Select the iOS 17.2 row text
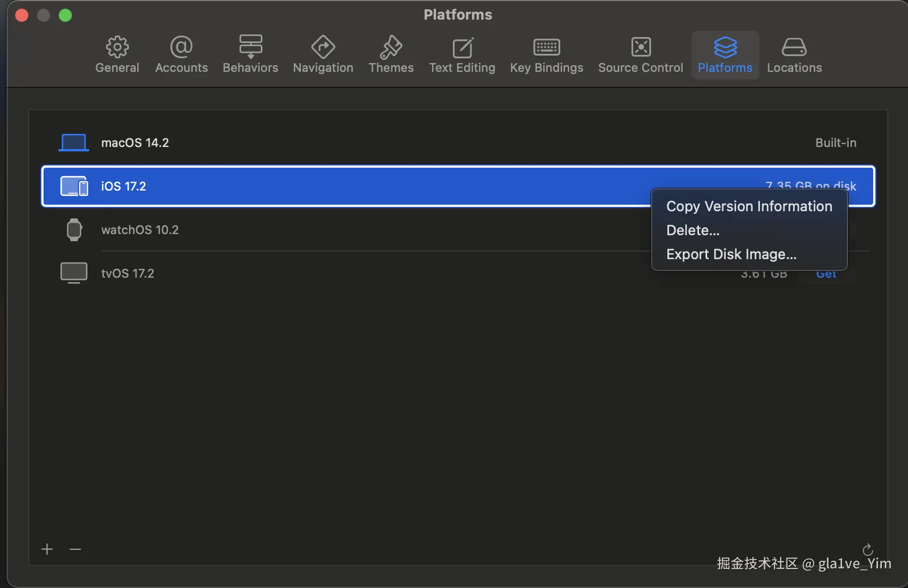 pos(124,186)
